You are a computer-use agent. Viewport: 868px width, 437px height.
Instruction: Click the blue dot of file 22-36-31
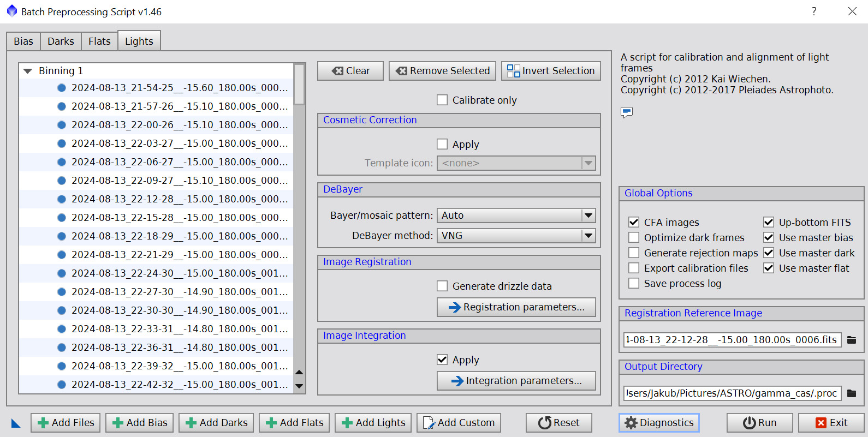click(62, 348)
